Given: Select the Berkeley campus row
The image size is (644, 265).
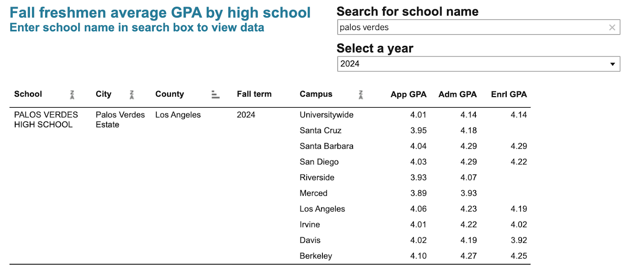Looking at the screenshot, I should click(316, 256).
